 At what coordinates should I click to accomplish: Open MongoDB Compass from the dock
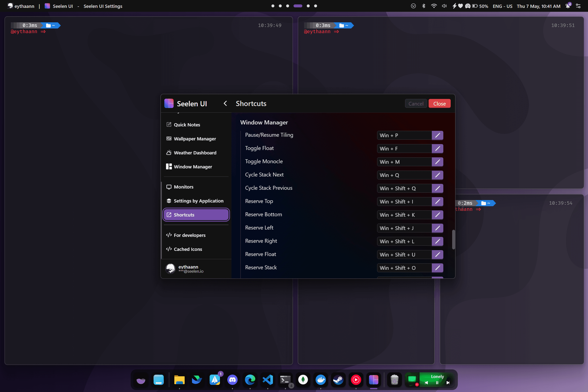click(303, 380)
